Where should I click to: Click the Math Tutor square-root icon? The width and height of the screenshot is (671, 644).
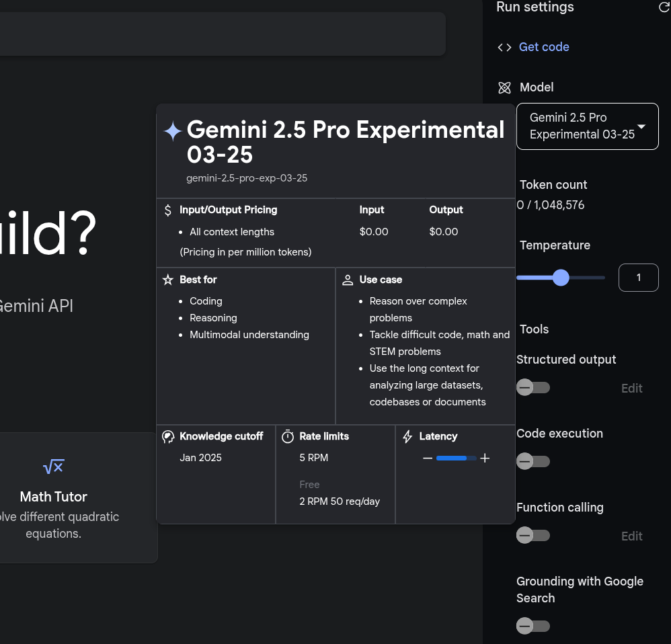pyautogui.click(x=53, y=467)
